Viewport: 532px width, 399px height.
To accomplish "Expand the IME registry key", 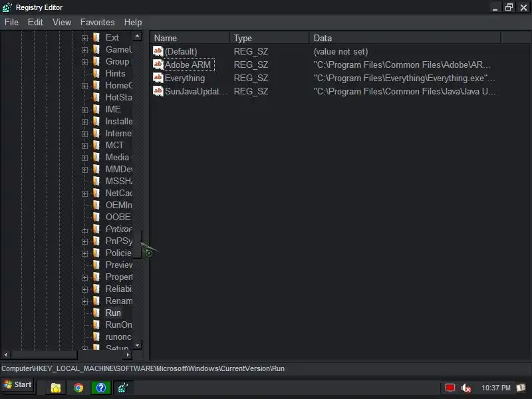I will click(85, 110).
